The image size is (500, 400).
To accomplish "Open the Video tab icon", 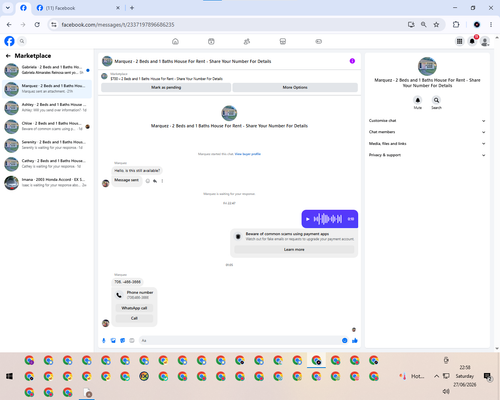I will point(211,41).
